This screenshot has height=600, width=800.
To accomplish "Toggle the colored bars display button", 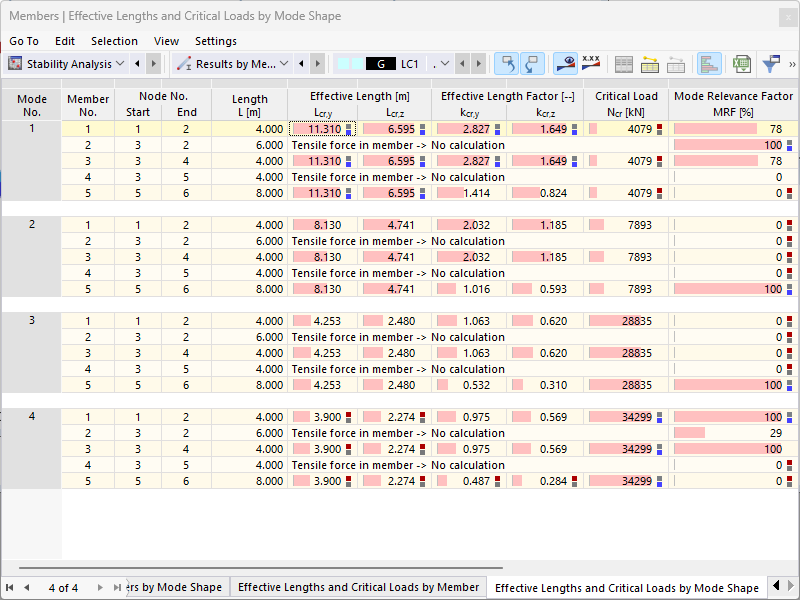I will pos(709,64).
